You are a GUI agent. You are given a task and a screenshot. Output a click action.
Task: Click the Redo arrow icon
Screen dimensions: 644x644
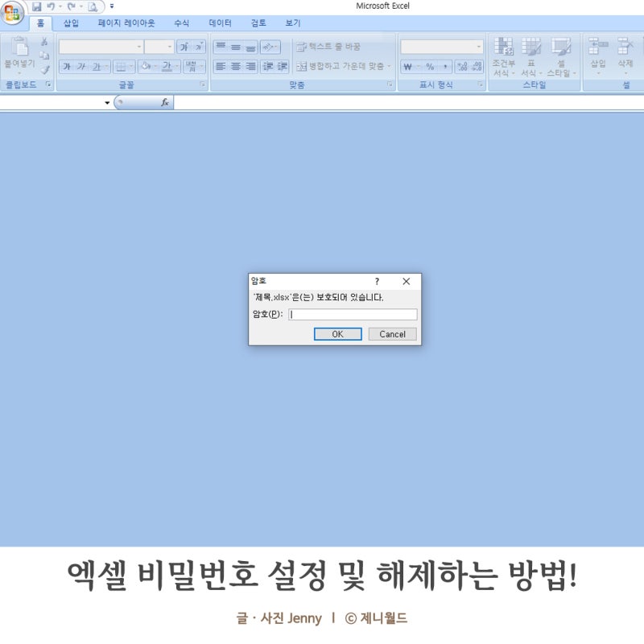click(71, 6)
